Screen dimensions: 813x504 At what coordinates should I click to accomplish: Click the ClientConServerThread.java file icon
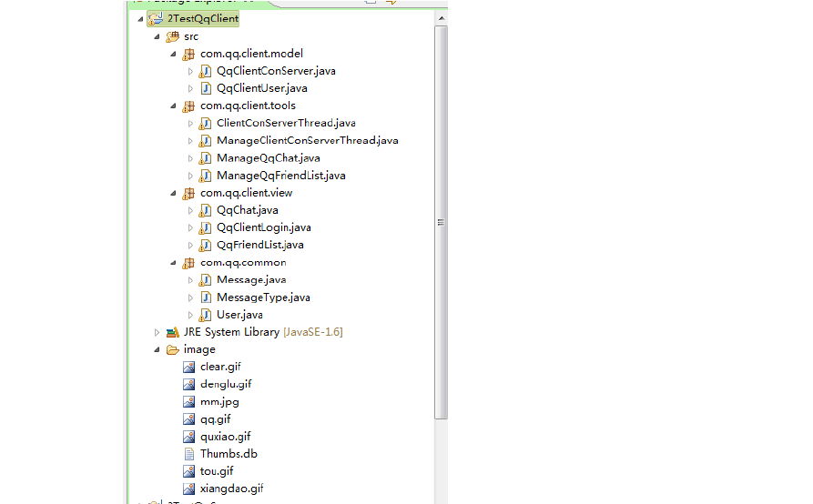coord(206,124)
